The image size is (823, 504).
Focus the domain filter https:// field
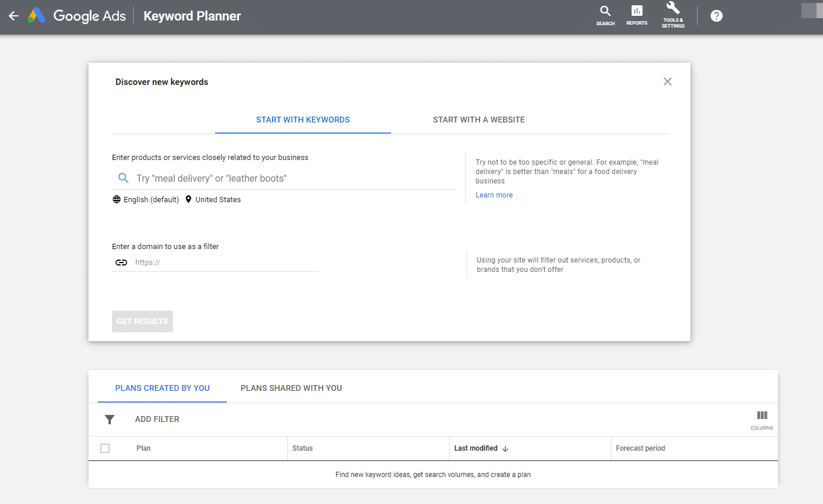(226, 263)
